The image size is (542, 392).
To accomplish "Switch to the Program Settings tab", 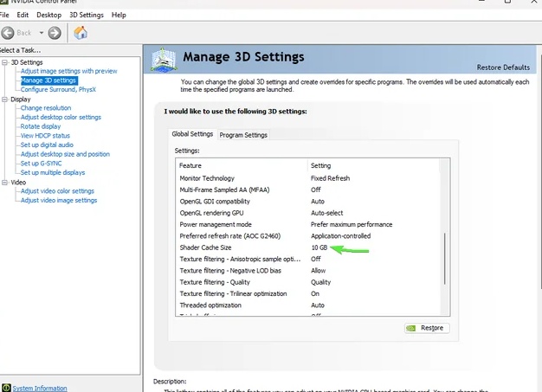I will (243, 135).
